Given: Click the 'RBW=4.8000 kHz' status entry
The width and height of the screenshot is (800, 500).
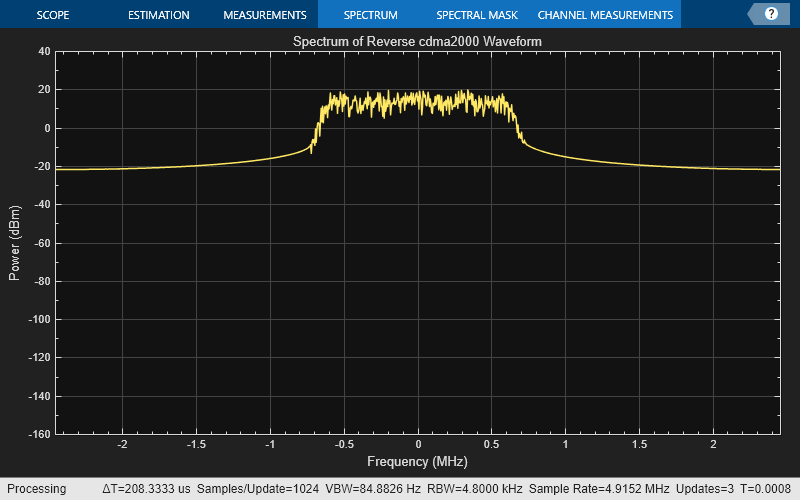Looking at the screenshot, I should tap(474, 489).
